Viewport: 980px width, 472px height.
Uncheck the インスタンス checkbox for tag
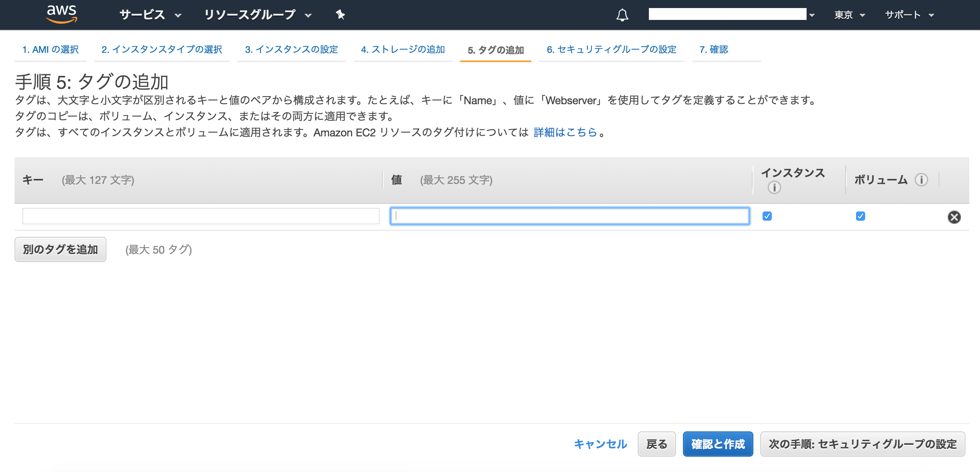click(767, 216)
